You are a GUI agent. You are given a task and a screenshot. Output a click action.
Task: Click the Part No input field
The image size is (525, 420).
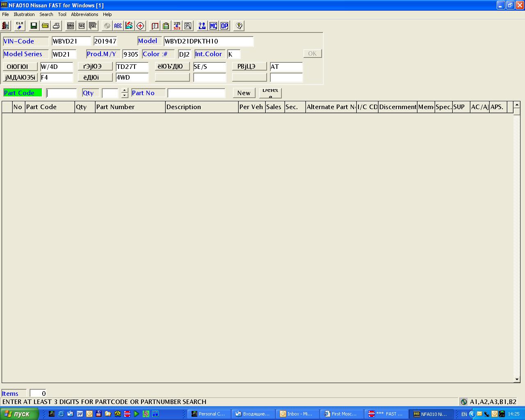coord(196,93)
